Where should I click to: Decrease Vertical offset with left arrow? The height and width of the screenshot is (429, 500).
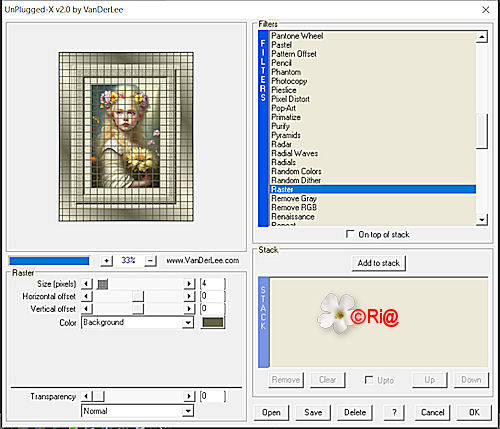[x=87, y=309]
